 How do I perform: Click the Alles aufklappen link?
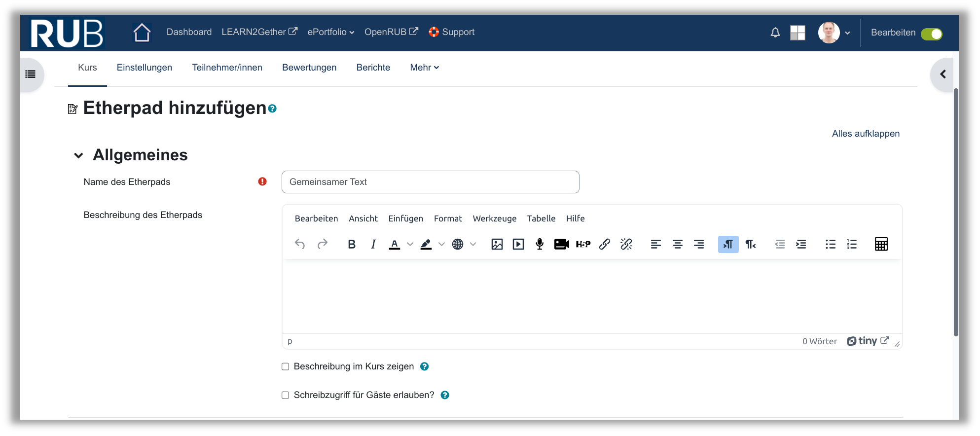tap(866, 134)
